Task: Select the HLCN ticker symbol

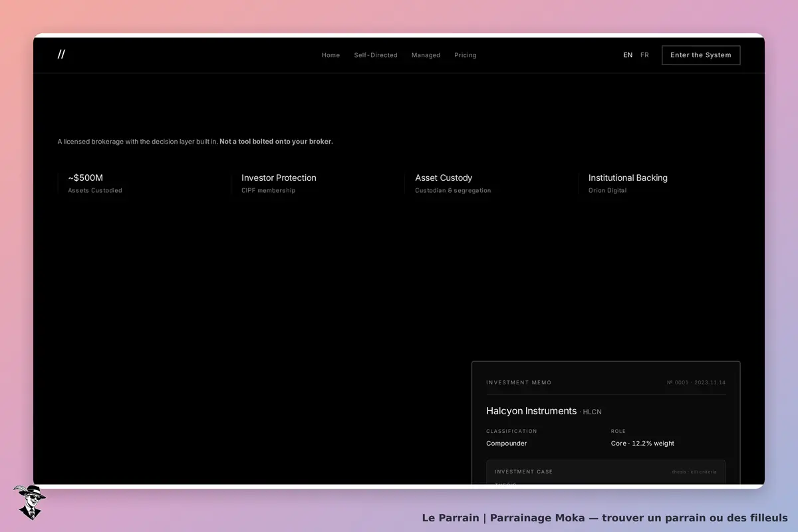Action: point(592,412)
